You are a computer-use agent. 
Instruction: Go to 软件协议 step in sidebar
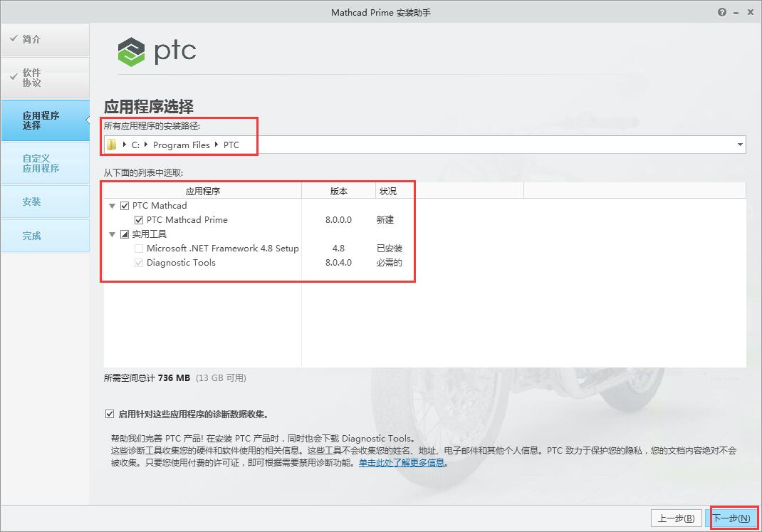pyautogui.click(x=45, y=78)
